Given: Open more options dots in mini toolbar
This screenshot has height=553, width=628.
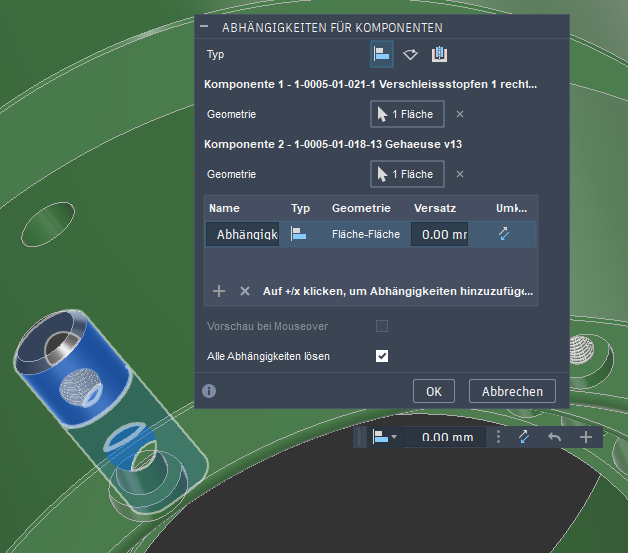Looking at the screenshot, I should pos(498,437).
